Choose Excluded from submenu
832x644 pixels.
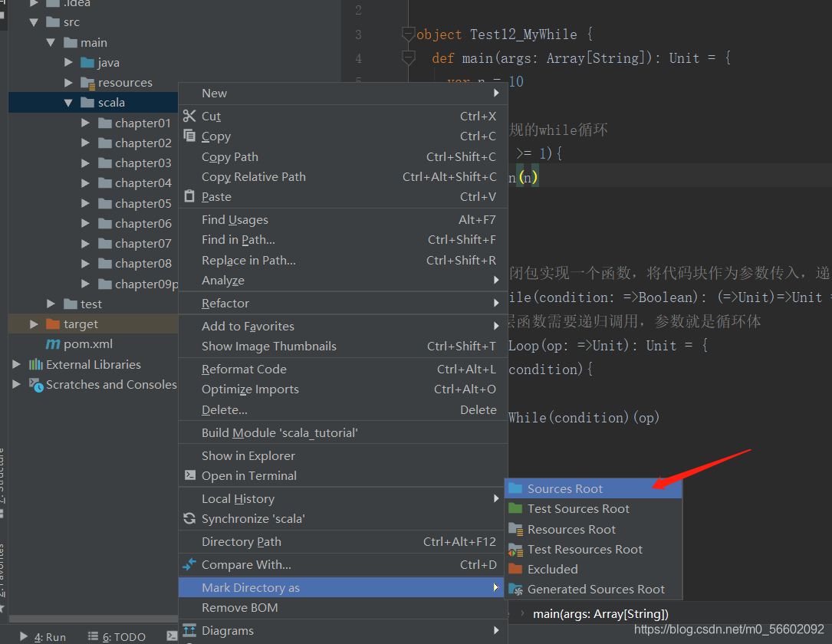[594, 569]
